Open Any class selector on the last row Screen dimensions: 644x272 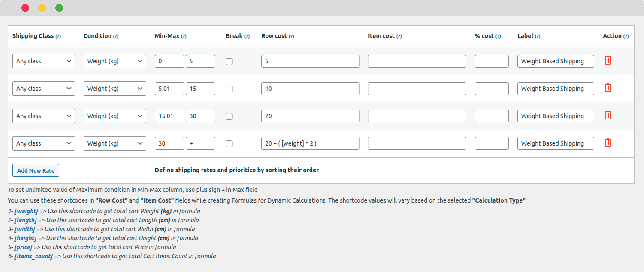click(43, 143)
